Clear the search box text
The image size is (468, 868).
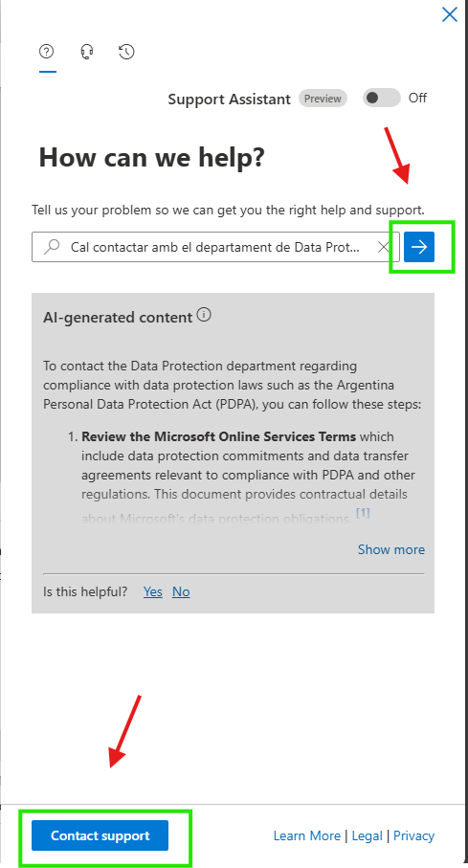click(383, 248)
